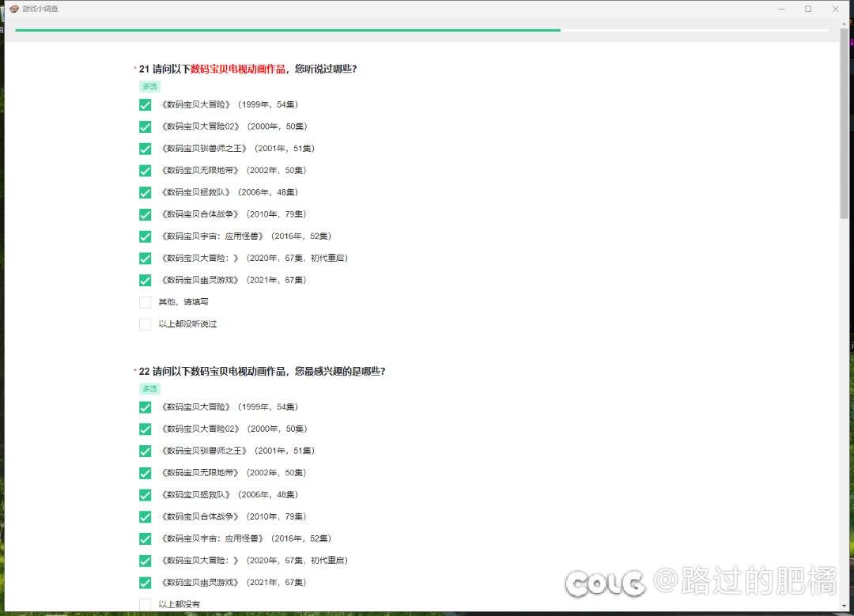The width and height of the screenshot is (854, 616).
Task: Minimize the 游戏小调查 window
Action: pos(781,9)
